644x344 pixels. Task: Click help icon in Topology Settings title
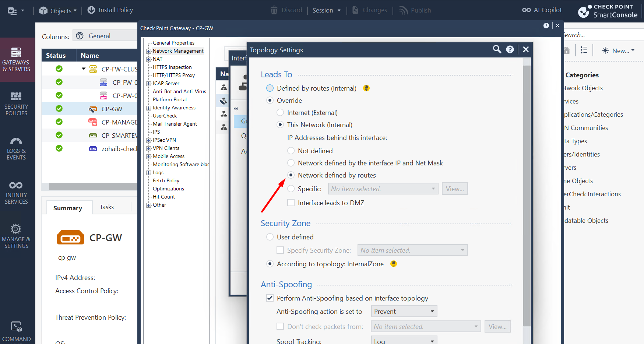510,49
